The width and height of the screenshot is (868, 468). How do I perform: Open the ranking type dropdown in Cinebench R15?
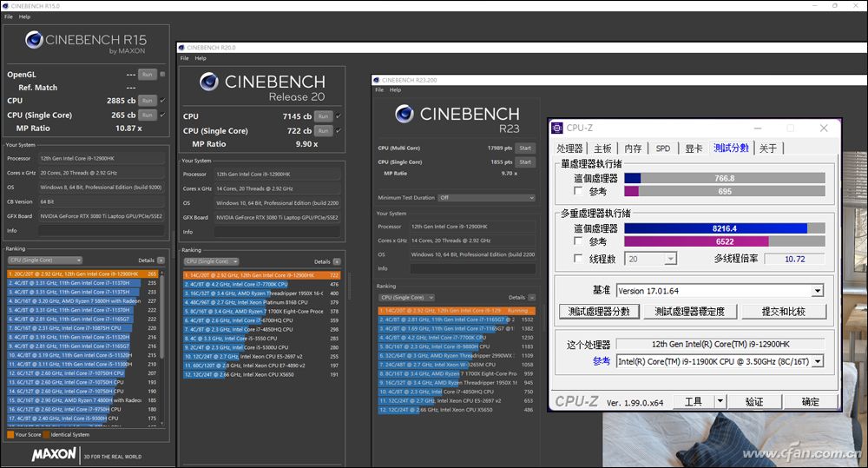tap(45, 260)
